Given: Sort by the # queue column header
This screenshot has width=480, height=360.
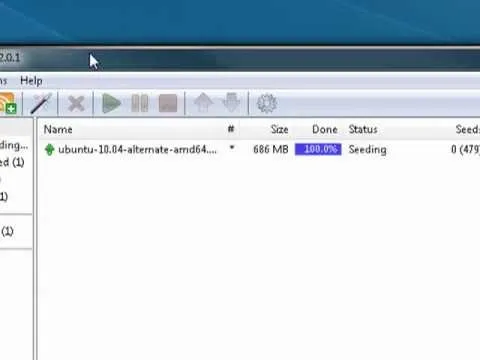Looking at the screenshot, I should coord(231,129).
